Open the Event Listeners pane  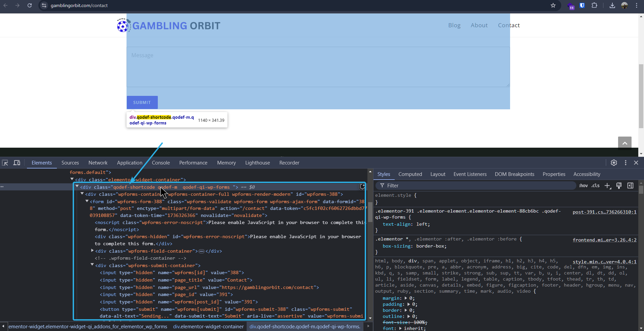pyautogui.click(x=470, y=174)
